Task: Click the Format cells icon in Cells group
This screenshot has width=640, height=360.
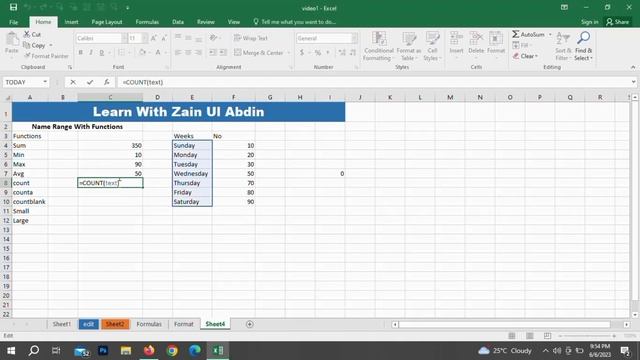Action: pos(496,38)
